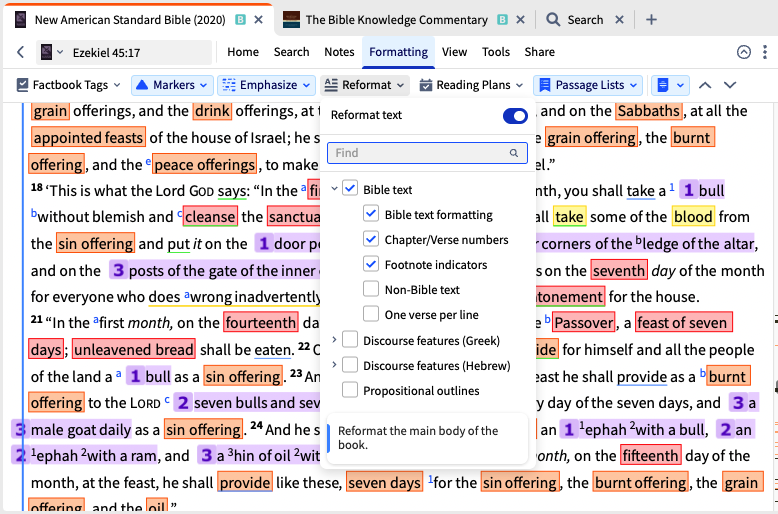Open the Reading Plans dropdown arrow

click(519, 85)
